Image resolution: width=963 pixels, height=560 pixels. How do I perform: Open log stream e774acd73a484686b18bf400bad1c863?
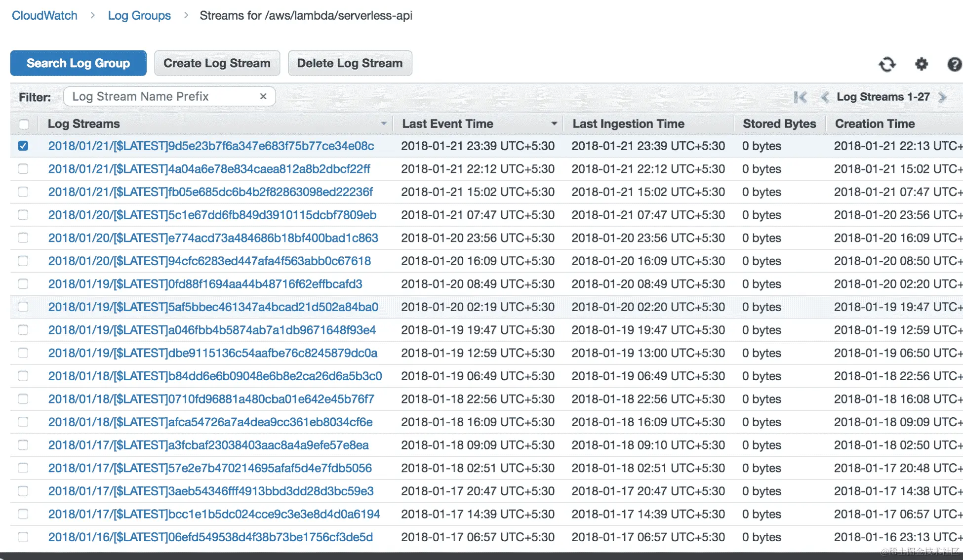213,238
